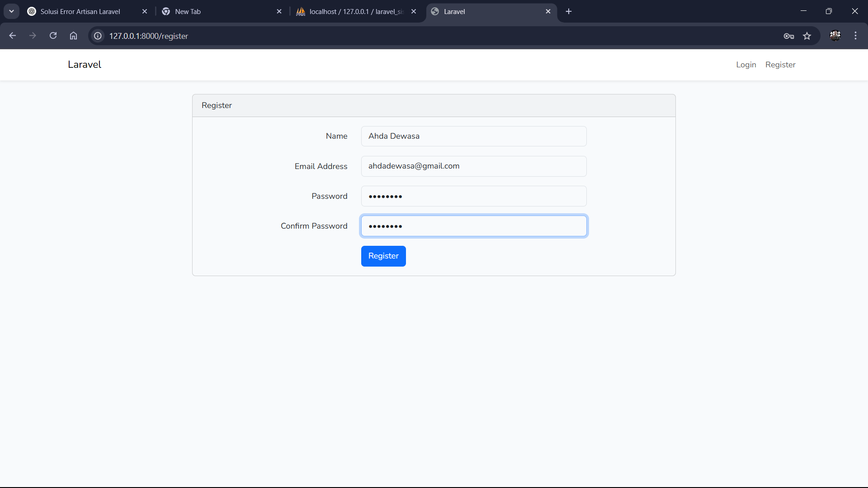Click into the Email Address field
The width and height of the screenshot is (868, 488).
click(x=473, y=166)
